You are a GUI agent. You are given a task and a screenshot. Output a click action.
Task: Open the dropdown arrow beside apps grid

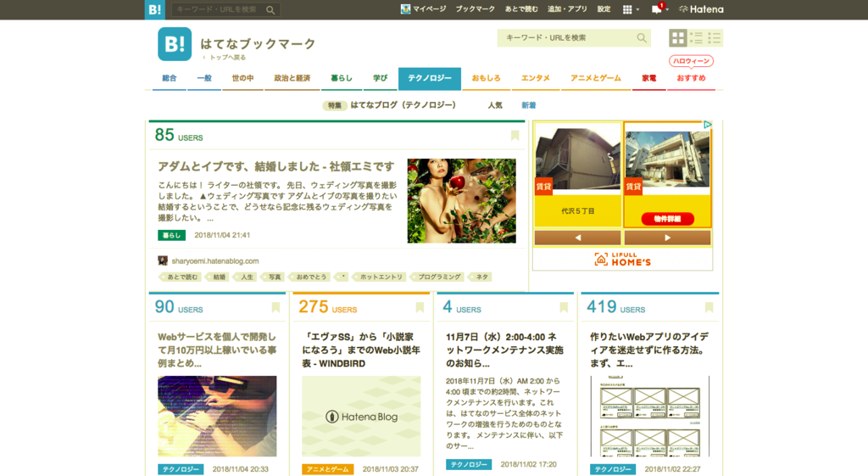(x=637, y=9)
